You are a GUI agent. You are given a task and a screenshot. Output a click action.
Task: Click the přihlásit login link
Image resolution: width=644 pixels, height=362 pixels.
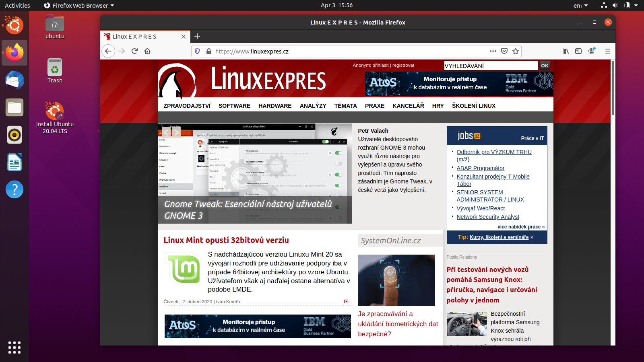tap(380, 65)
